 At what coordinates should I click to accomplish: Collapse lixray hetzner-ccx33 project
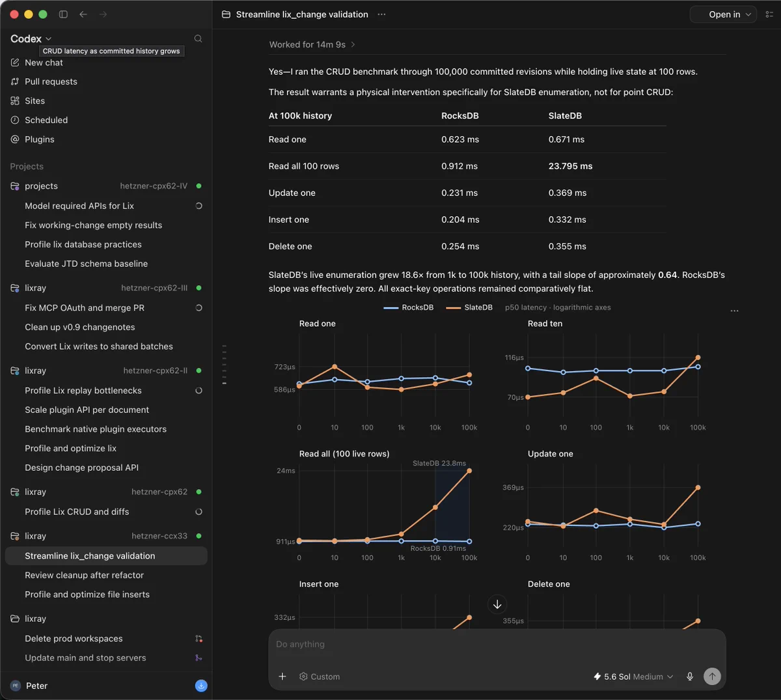(x=106, y=536)
